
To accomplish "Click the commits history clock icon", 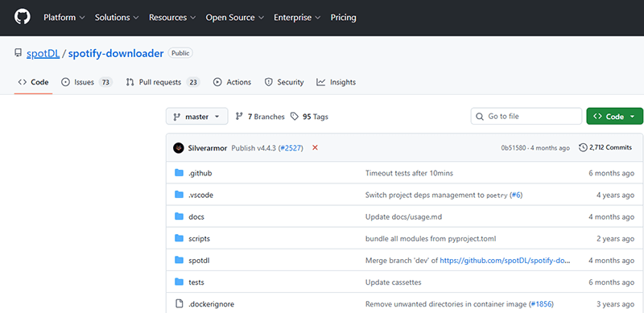I will (x=582, y=147).
